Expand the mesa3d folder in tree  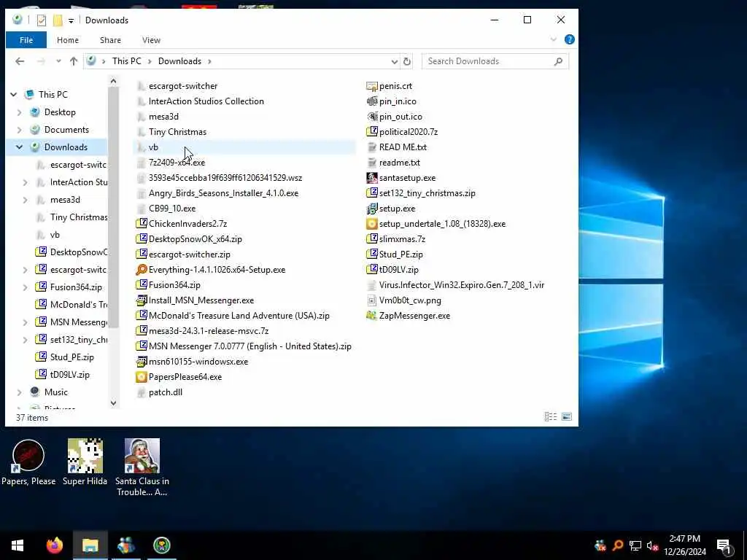point(26,200)
